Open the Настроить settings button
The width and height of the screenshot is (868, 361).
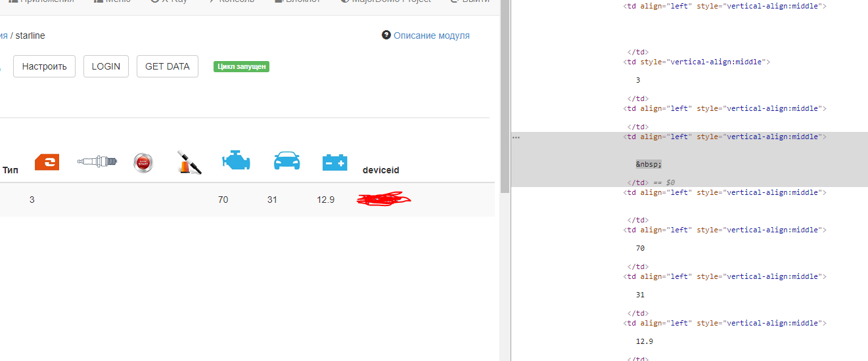point(45,66)
